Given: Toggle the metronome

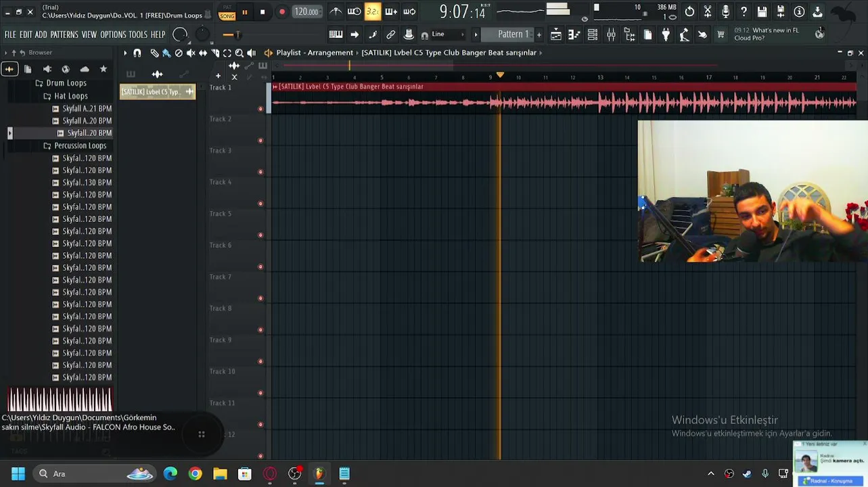Looking at the screenshot, I should coord(336,11).
